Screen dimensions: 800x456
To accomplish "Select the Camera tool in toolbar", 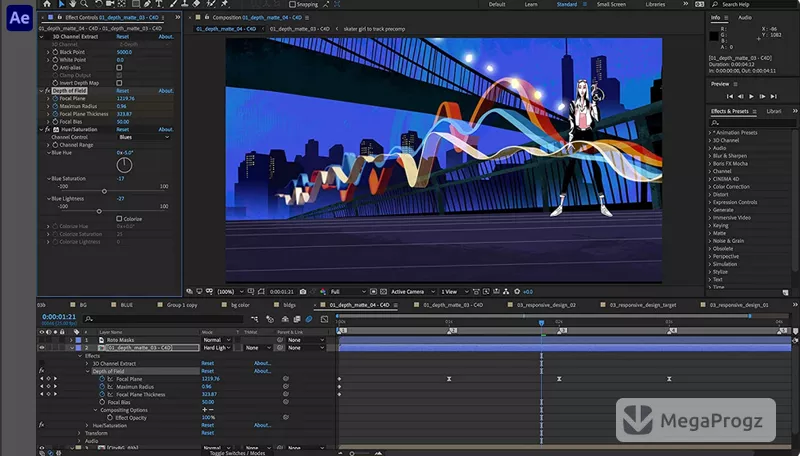I will (110, 4).
